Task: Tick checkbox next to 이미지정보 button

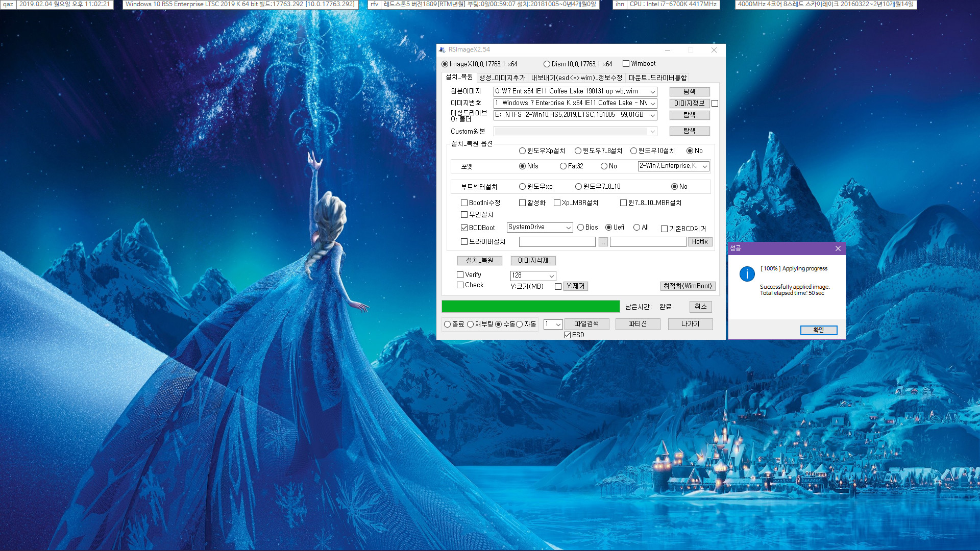Action: 715,104
